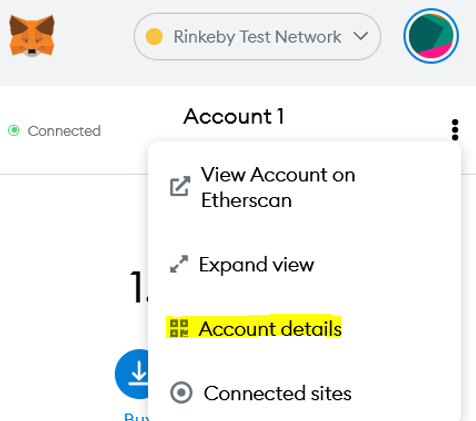476x421 pixels.
Task: Click the yellow Rinkeby network indicator dot
Action: pos(154,37)
